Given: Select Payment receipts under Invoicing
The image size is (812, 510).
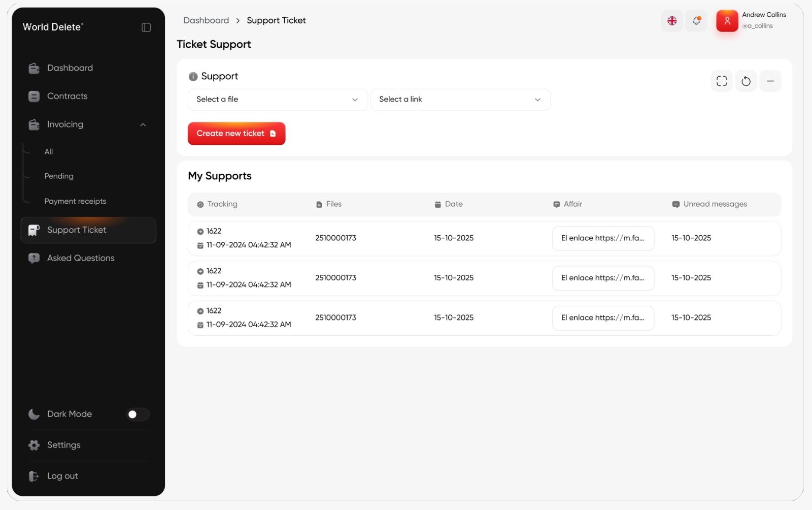Looking at the screenshot, I should coord(75,202).
